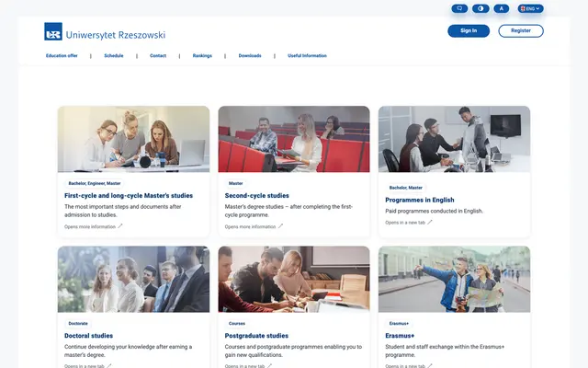Open the Programmes in English title link

[x=420, y=201]
